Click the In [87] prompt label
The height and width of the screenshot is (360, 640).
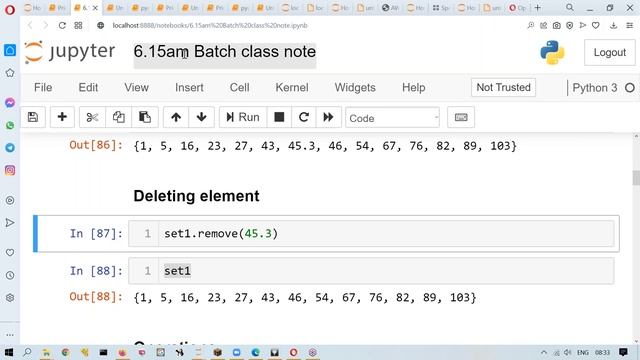(x=96, y=233)
